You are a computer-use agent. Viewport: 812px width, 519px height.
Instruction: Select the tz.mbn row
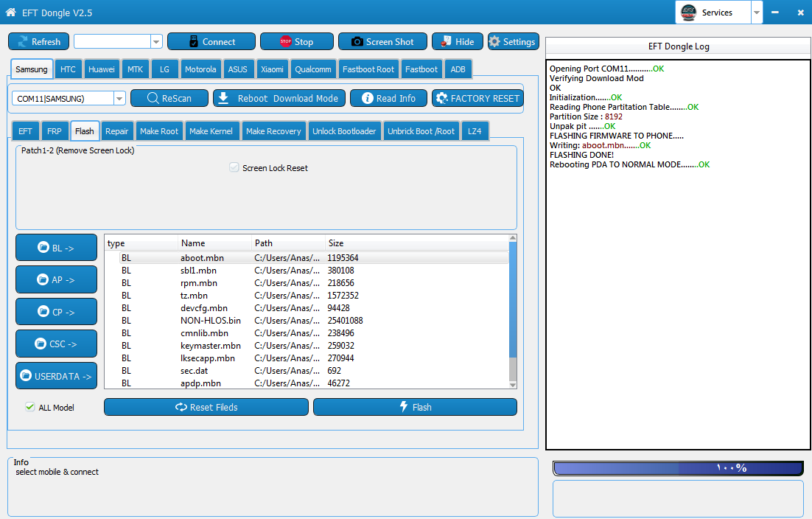click(307, 295)
